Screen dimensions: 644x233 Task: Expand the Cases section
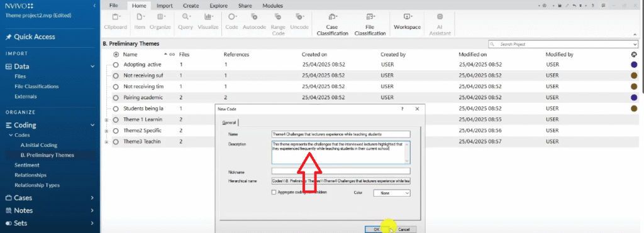click(92, 198)
